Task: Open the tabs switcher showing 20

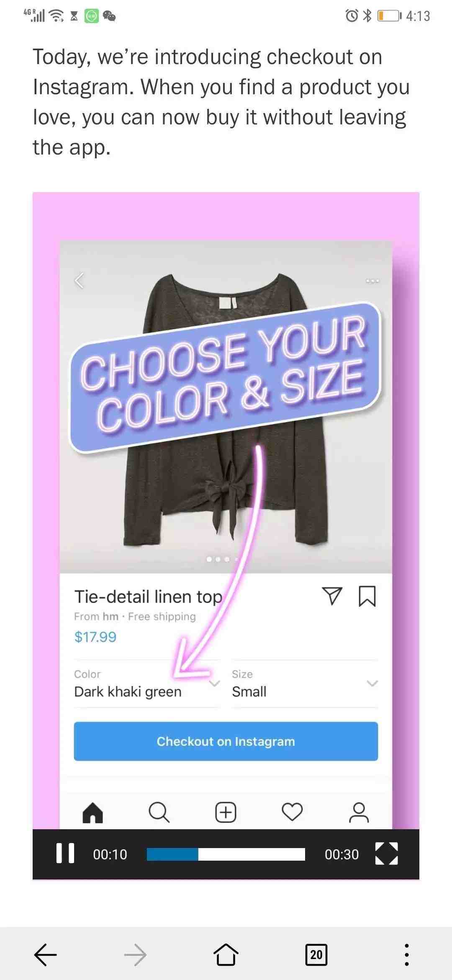Action: 316,955
